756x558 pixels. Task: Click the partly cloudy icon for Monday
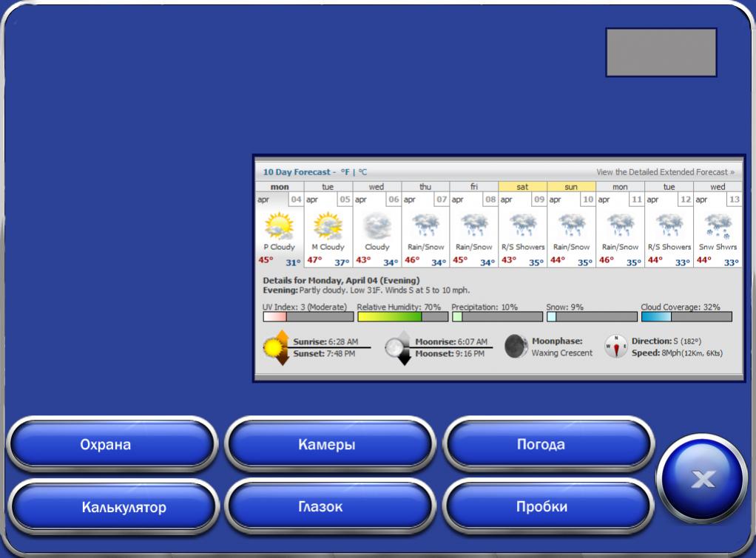click(279, 225)
